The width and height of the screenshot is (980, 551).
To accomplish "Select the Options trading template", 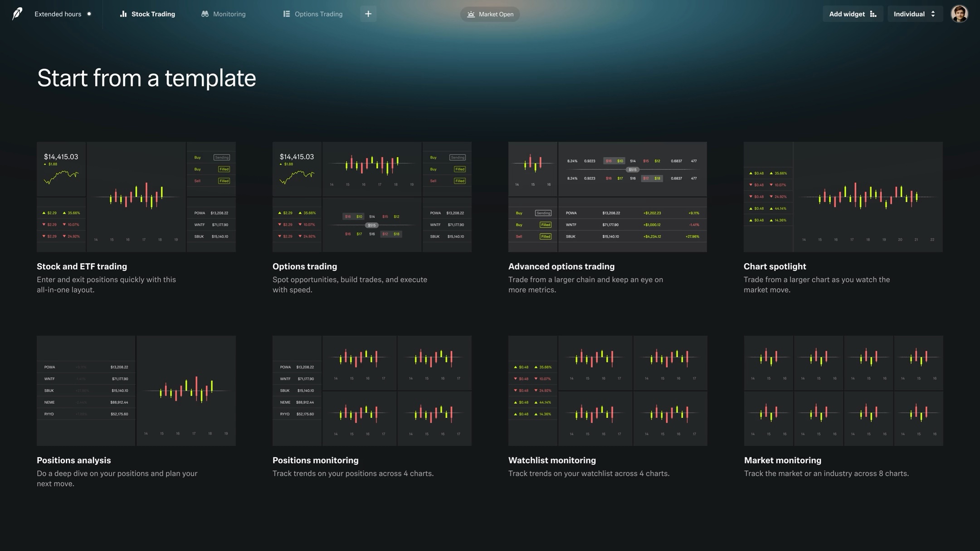I will coord(371,196).
